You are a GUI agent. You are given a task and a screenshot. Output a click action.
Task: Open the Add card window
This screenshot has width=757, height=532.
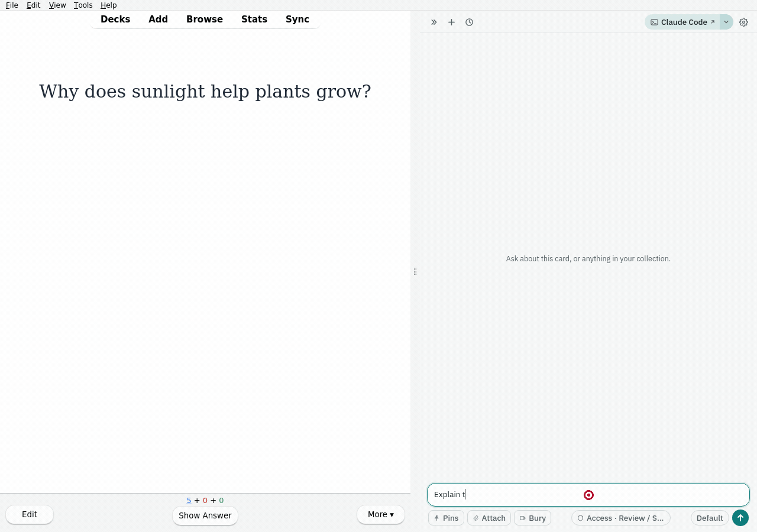coord(158,19)
